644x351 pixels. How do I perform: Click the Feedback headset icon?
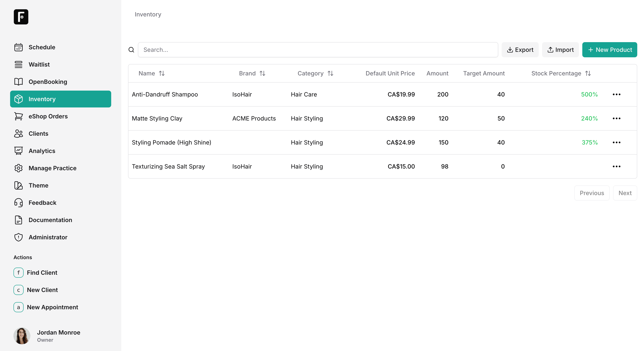(x=19, y=203)
